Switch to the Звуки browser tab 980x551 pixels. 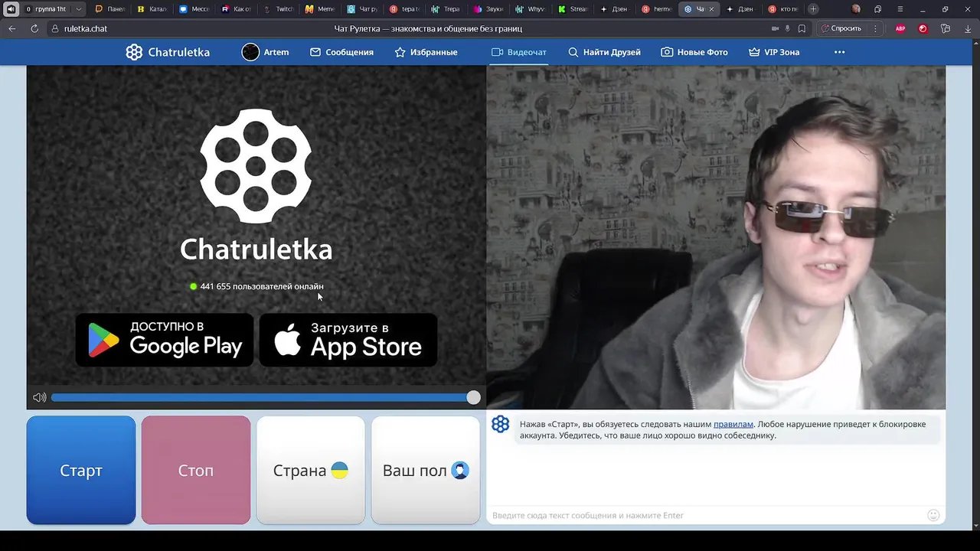(487, 9)
